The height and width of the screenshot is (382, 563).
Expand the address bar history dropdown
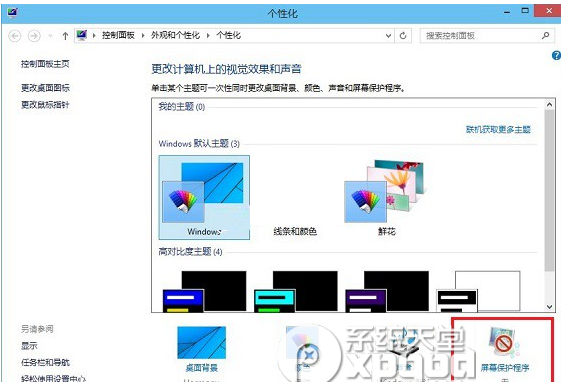(x=388, y=36)
